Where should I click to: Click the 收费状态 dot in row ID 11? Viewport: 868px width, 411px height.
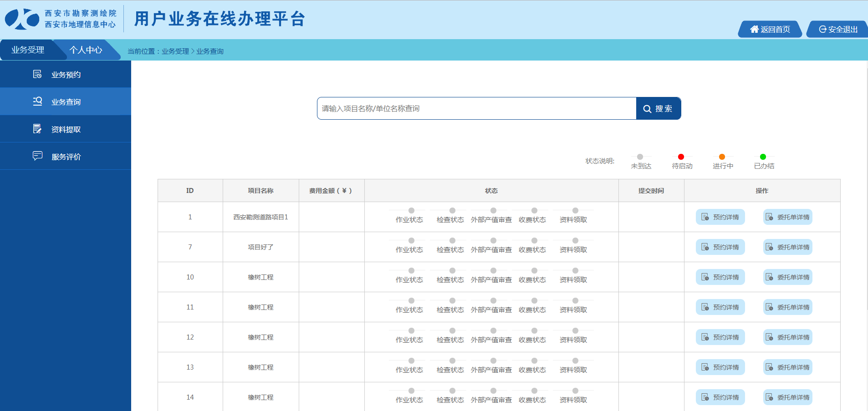pyautogui.click(x=534, y=300)
